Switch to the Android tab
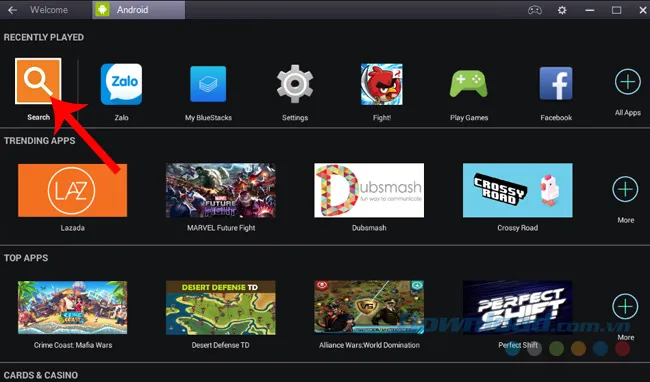 [x=139, y=10]
